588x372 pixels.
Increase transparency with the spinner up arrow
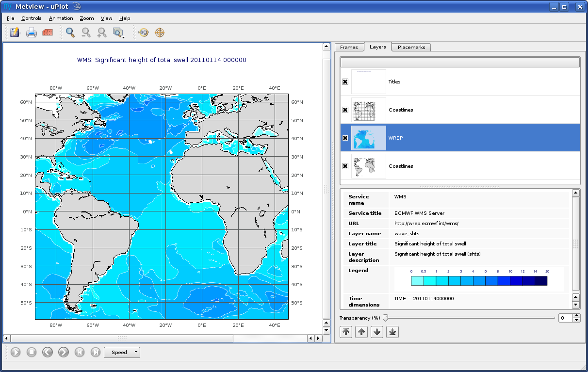click(576, 316)
